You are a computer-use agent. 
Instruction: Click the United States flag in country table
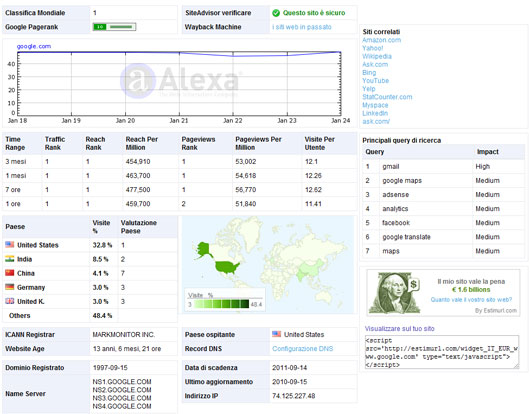point(9,244)
